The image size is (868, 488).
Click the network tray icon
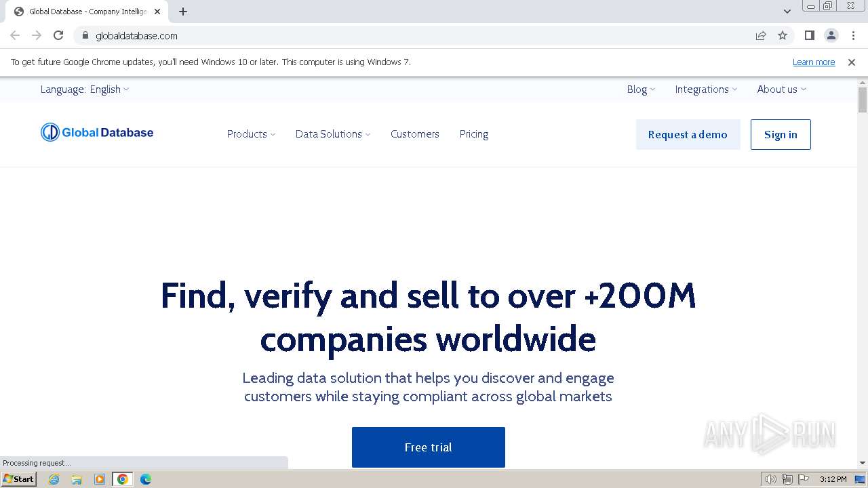click(787, 479)
